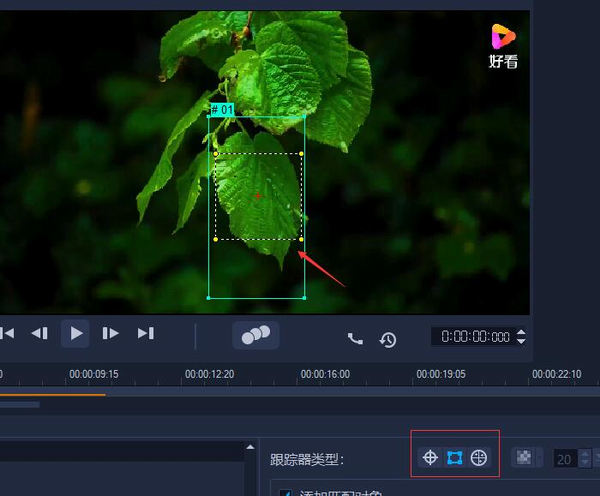Click the Play button
Viewport: 600px width, 496px height.
point(75,333)
